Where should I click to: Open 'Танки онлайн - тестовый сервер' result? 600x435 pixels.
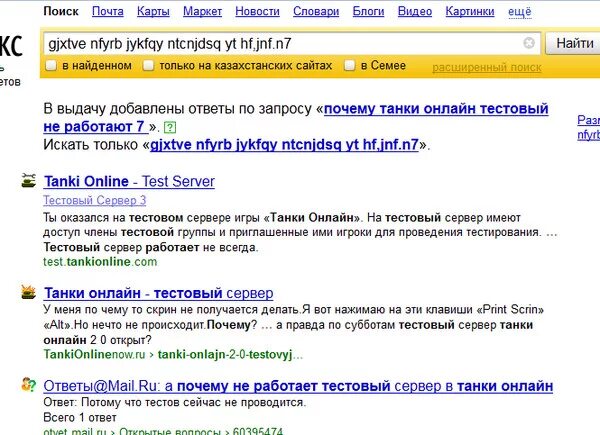click(158, 293)
